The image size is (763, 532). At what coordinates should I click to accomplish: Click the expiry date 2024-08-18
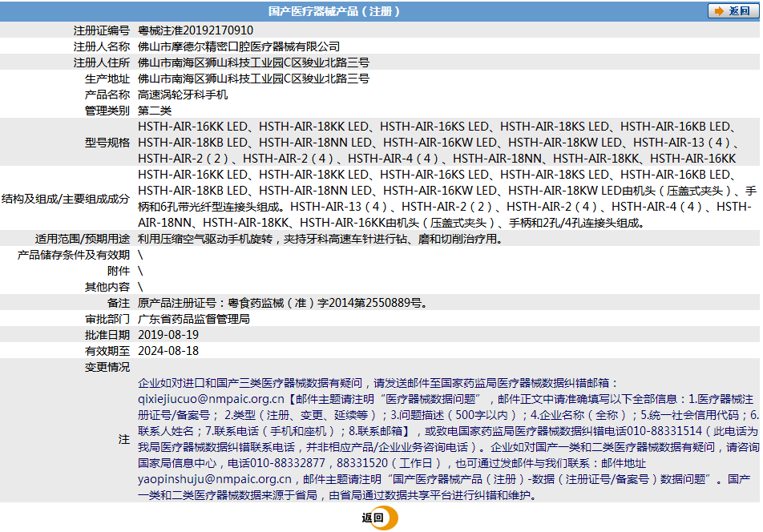point(168,351)
